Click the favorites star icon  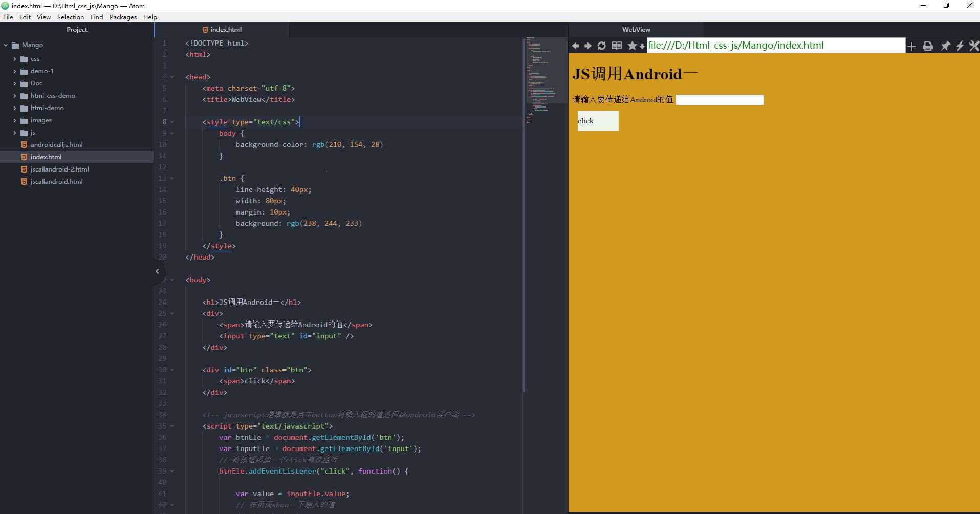pyautogui.click(x=632, y=46)
